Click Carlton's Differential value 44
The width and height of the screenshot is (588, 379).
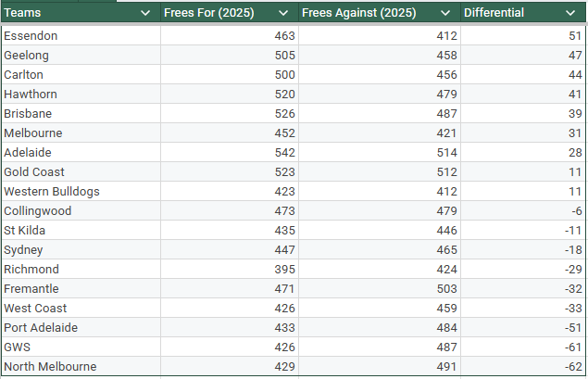[x=575, y=75]
